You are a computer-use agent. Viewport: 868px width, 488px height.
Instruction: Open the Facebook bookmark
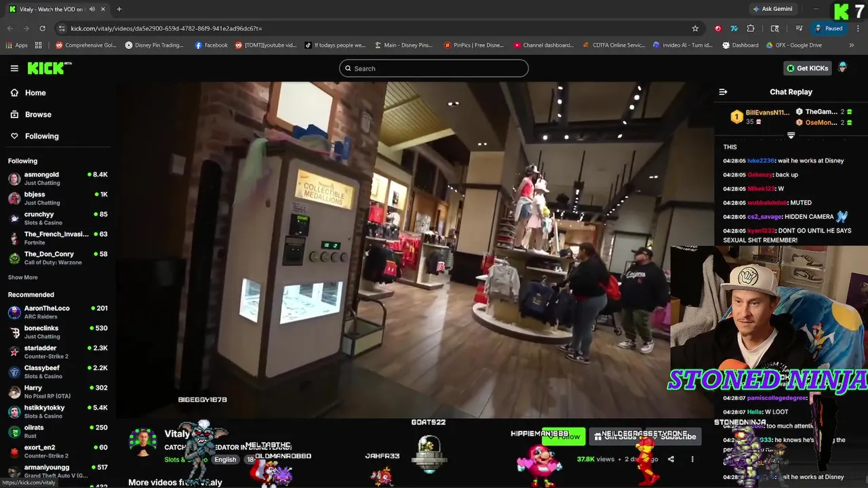pos(212,45)
